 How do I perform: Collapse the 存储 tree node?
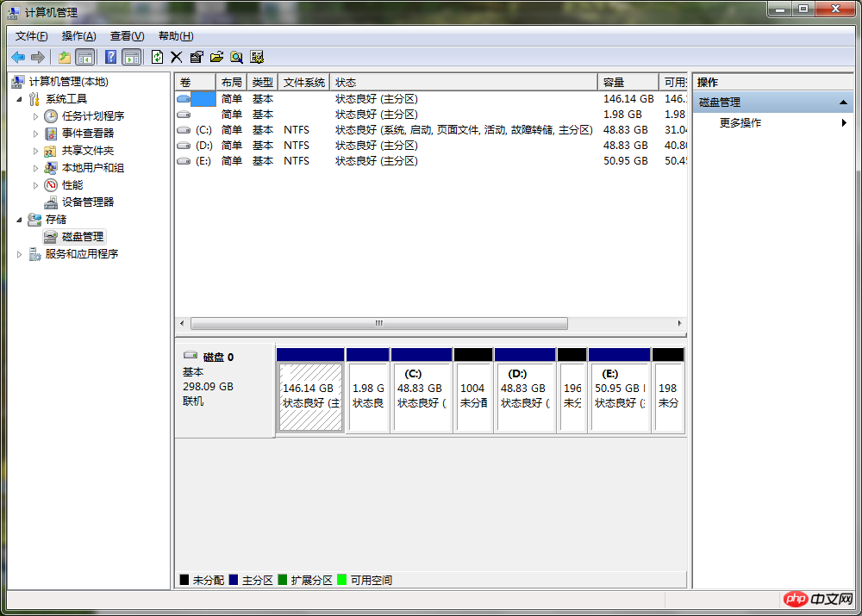pyautogui.click(x=19, y=220)
